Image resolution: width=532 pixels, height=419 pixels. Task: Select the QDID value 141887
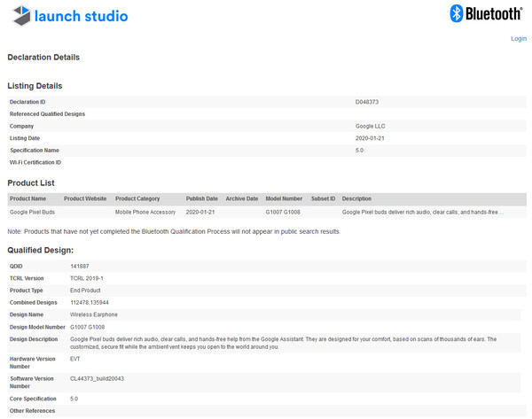(80, 266)
